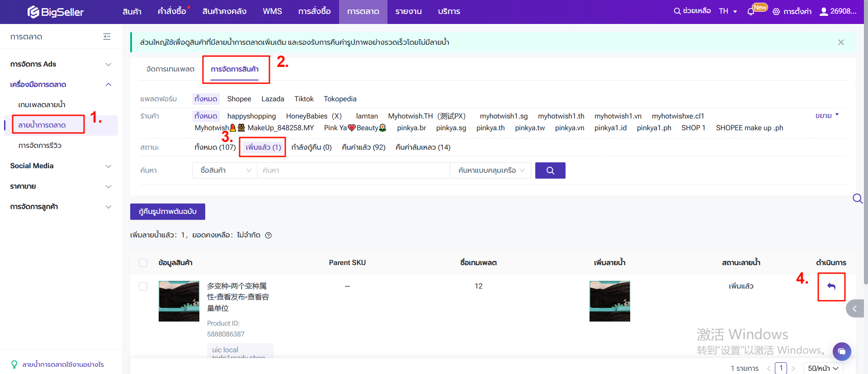Image resolution: width=868 pixels, height=374 pixels.
Task: Open the product name search type dropdown
Action: point(225,170)
